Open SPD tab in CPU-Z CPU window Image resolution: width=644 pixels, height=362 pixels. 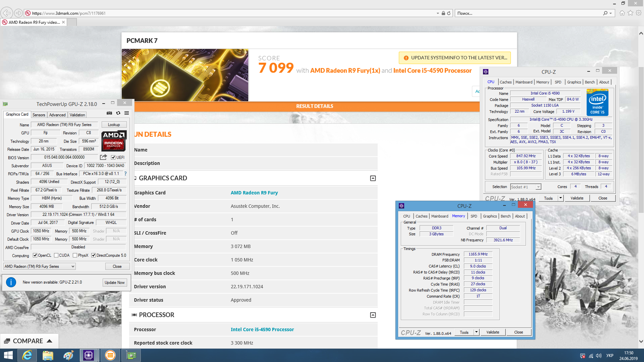[558, 82]
